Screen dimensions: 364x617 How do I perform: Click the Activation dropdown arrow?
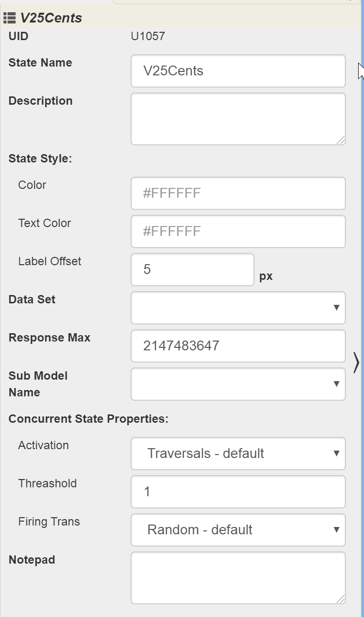point(336,454)
